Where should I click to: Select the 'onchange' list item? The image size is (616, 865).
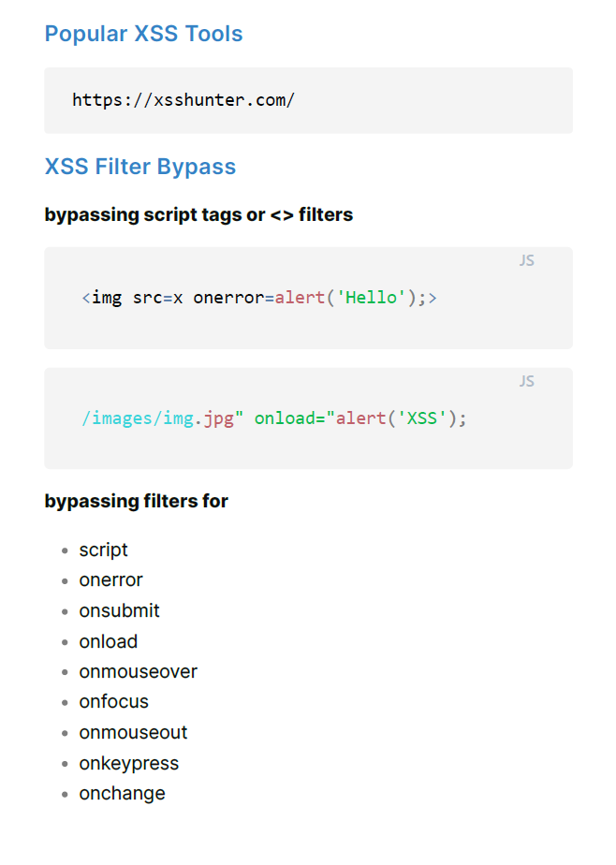pyautogui.click(x=122, y=793)
